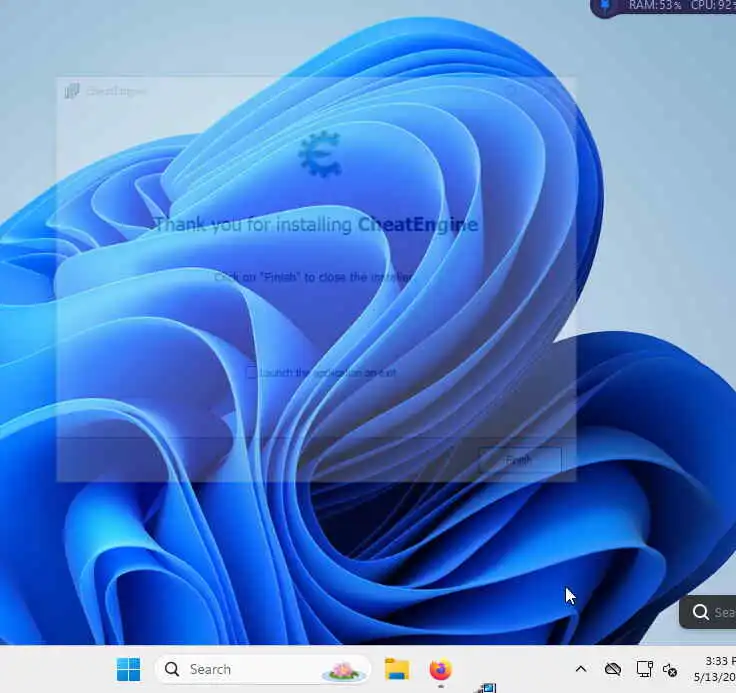The image size is (736, 693).
Task: Expand the hidden system tray icons chevron
Action: pos(581,669)
